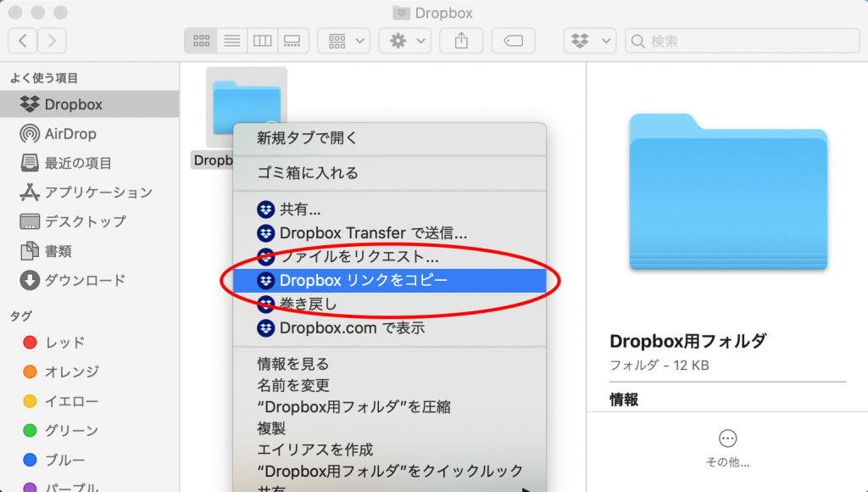Open the group-by arrangement dropdown

tap(344, 41)
